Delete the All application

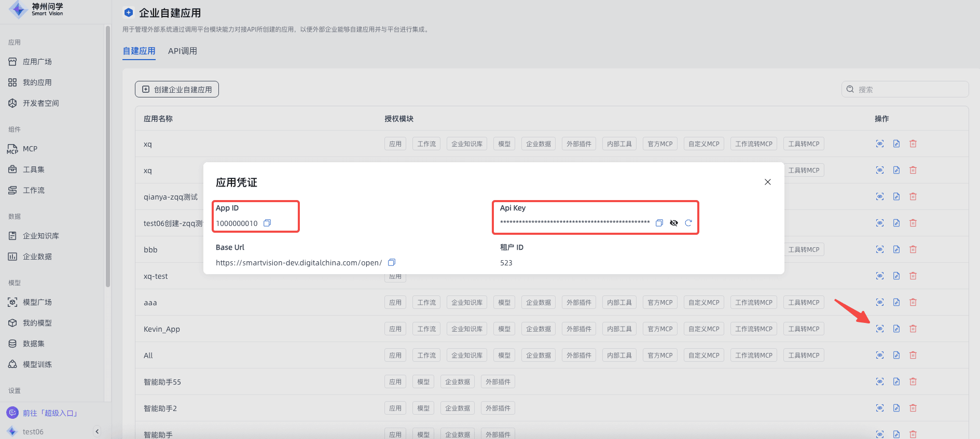pos(913,355)
